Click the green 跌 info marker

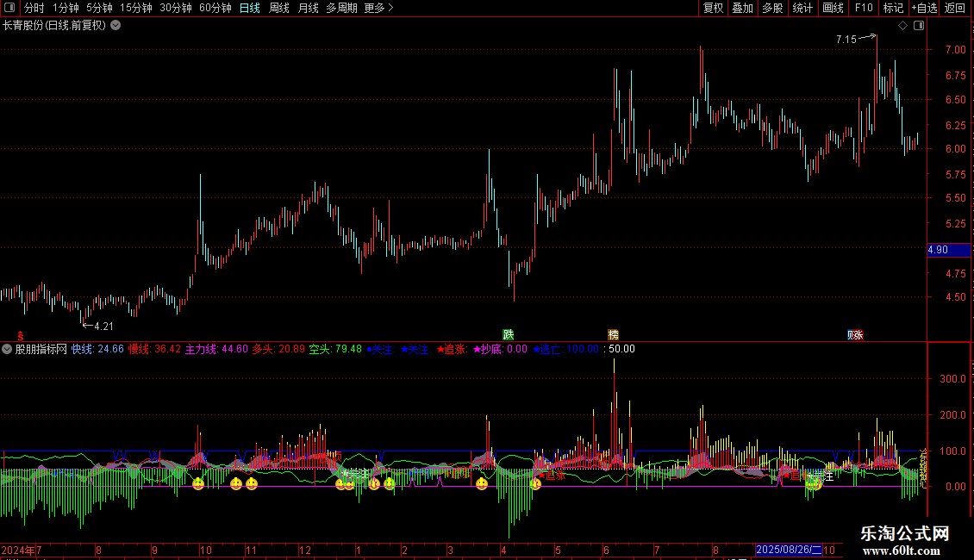tap(509, 334)
